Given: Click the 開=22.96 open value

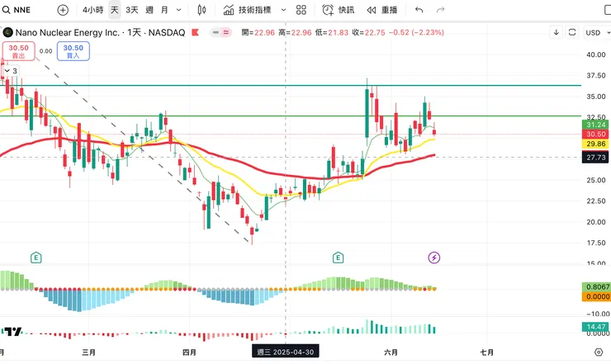Looking at the screenshot, I should pos(258,32).
